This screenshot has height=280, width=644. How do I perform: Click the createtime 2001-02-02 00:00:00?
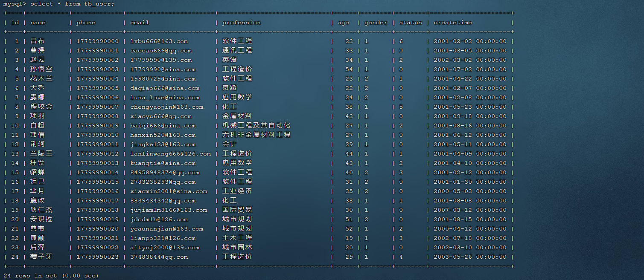470,41
